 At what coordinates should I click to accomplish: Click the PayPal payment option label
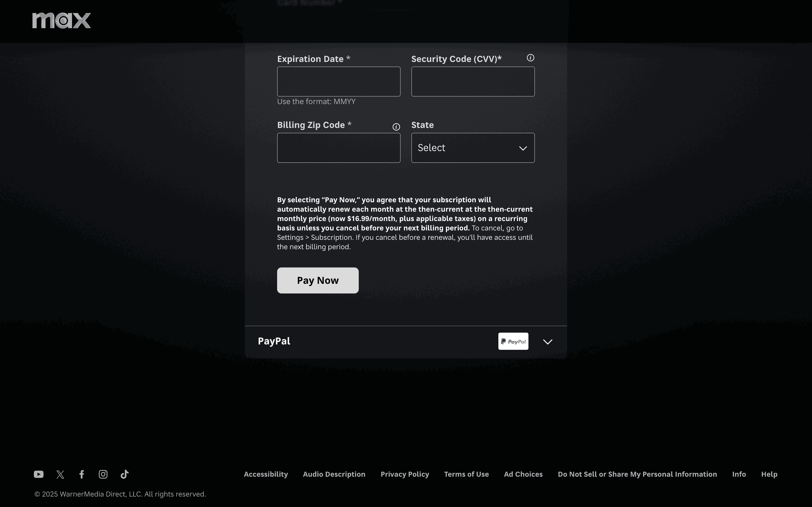(274, 341)
